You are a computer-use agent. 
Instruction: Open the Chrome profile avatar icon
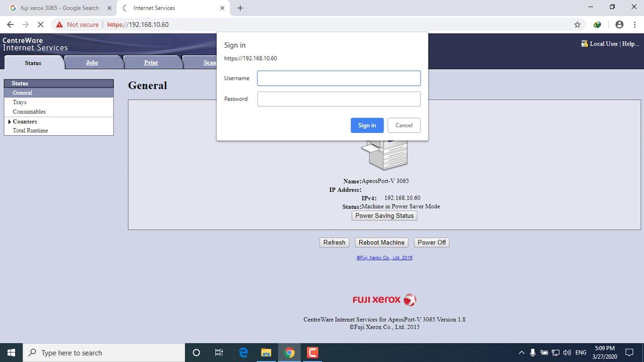coord(619,24)
